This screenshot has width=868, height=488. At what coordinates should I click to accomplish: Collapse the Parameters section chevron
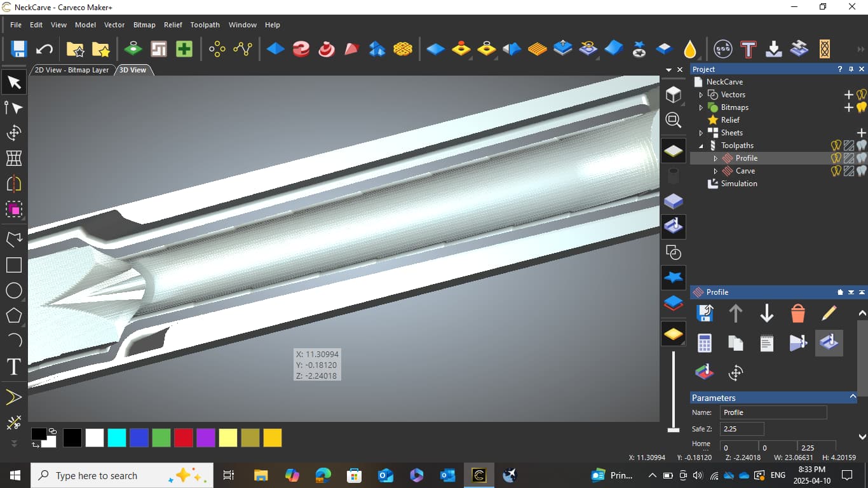853,396
